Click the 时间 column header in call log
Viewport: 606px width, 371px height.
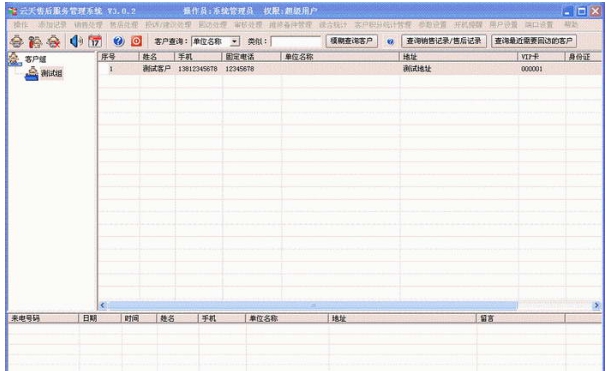[139, 318]
